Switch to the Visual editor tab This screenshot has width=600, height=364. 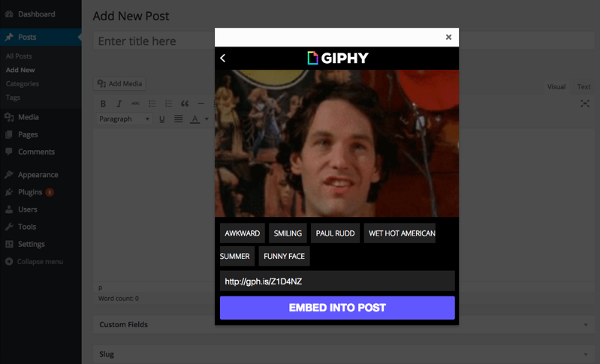[x=556, y=87]
